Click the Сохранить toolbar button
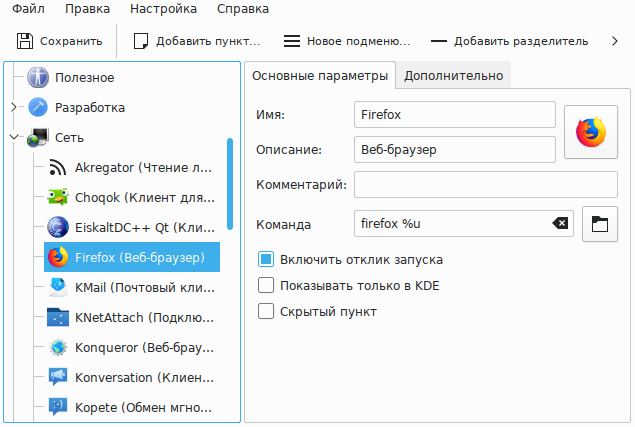The height and width of the screenshot is (427, 635). click(x=59, y=41)
